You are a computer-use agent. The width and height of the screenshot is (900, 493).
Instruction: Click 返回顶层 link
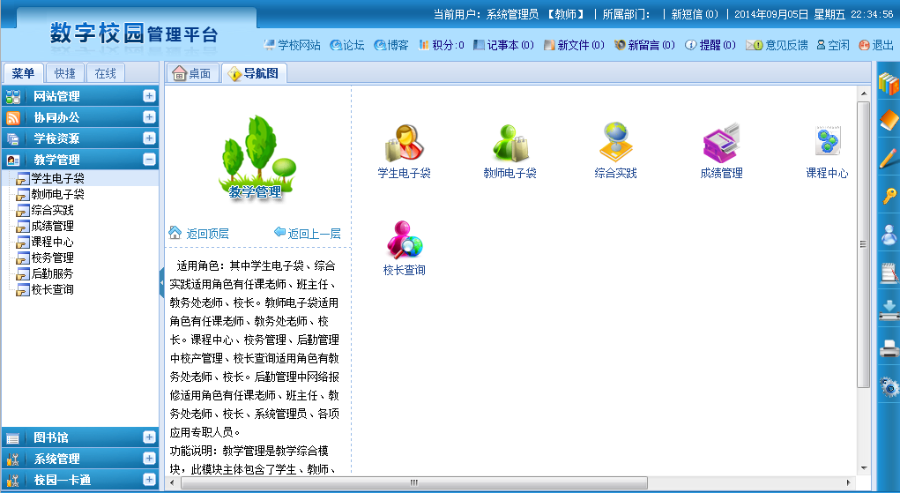point(199,233)
